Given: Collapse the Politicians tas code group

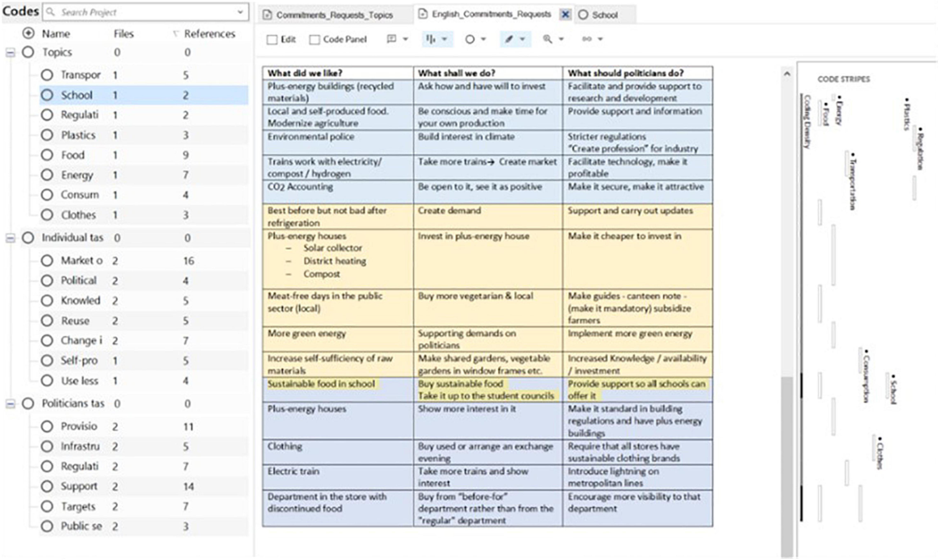Looking at the screenshot, I should [10, 404].
